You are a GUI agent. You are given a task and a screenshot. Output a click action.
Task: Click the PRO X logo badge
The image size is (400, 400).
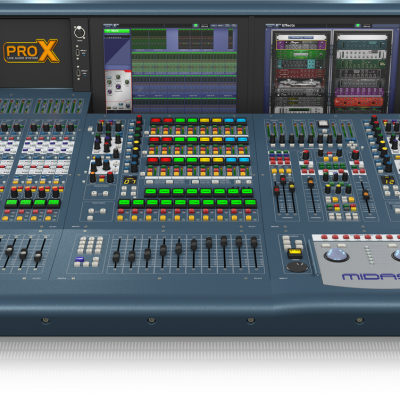coord(31,51)
